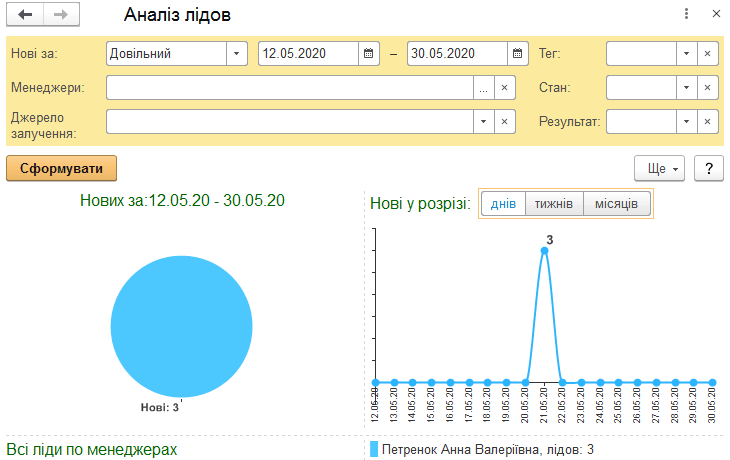Click the 'Всі ліди по менеджерах' heading
Viewport: 730px width, 460px height.
pyautogui.click(x=92, y=449)
